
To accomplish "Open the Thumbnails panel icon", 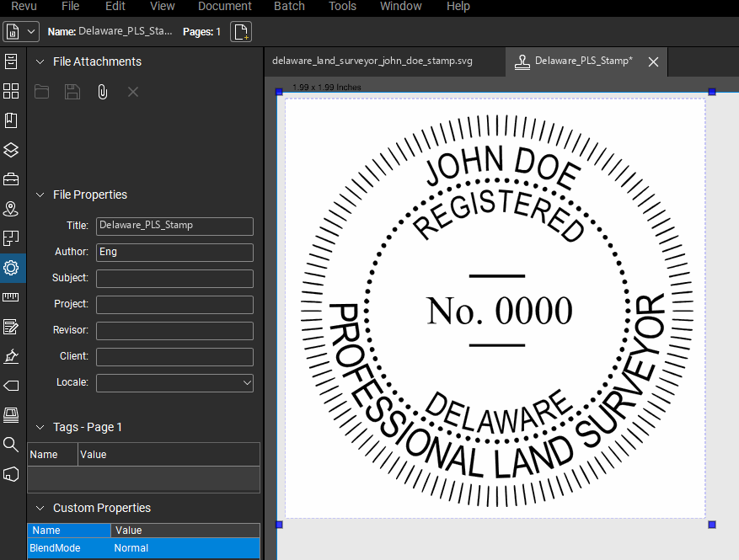I will [11, 91].
